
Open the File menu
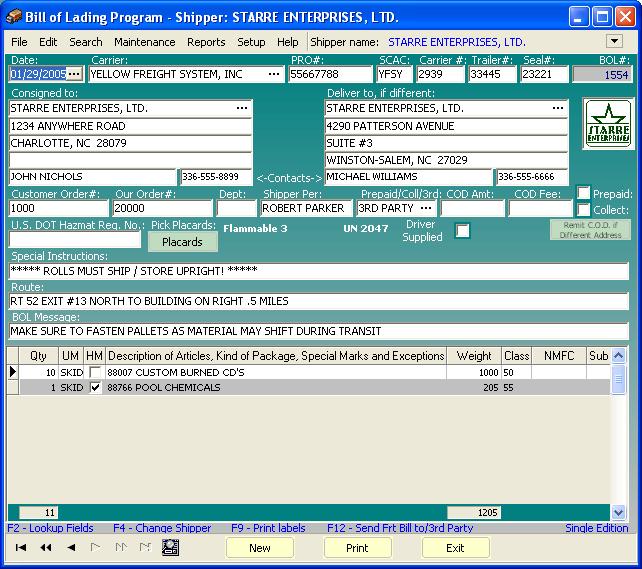tap(19, 42)
